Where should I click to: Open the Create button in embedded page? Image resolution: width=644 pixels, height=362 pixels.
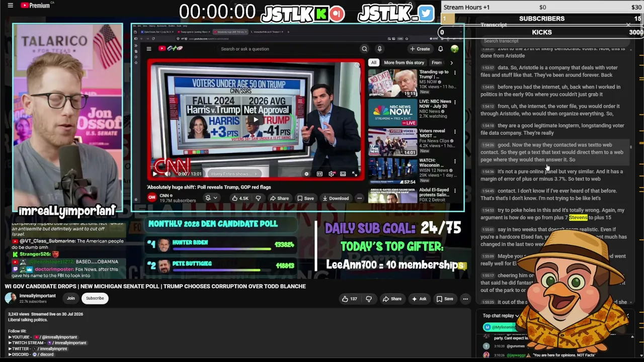(x=420, y=49)
